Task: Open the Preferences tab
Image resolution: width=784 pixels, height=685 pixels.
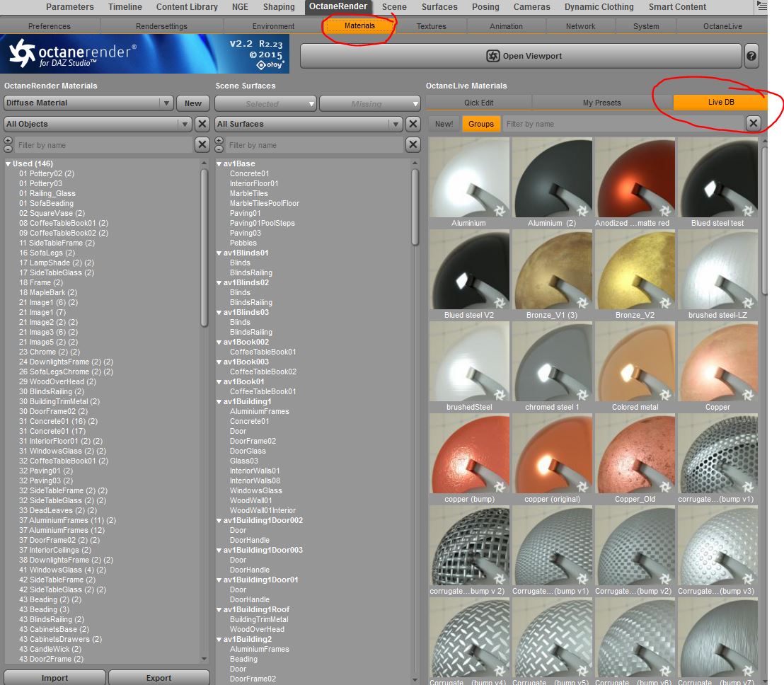Action: (x=50, y=26)
